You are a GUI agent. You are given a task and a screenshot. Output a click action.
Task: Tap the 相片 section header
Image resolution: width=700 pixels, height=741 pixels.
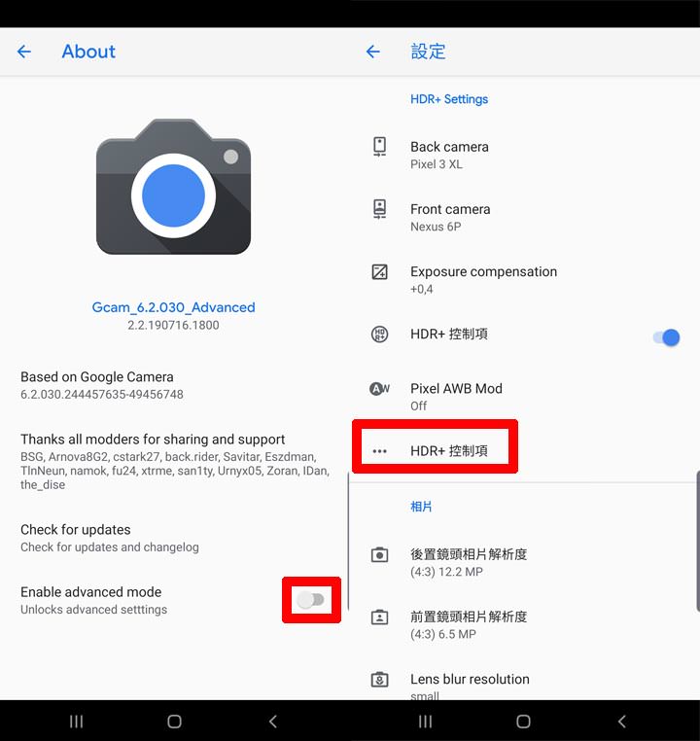tap(421, 507)
